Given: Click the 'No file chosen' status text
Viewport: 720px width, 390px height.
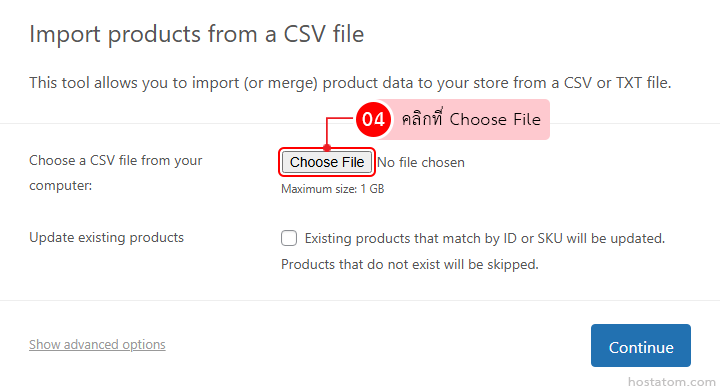Looking at the screenshot, I should [421, 163].
